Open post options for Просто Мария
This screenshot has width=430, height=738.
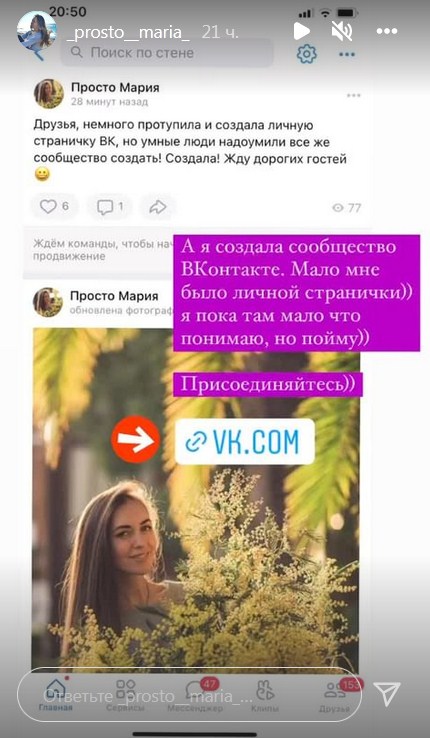pyautogui.click(x=353, y=95)
